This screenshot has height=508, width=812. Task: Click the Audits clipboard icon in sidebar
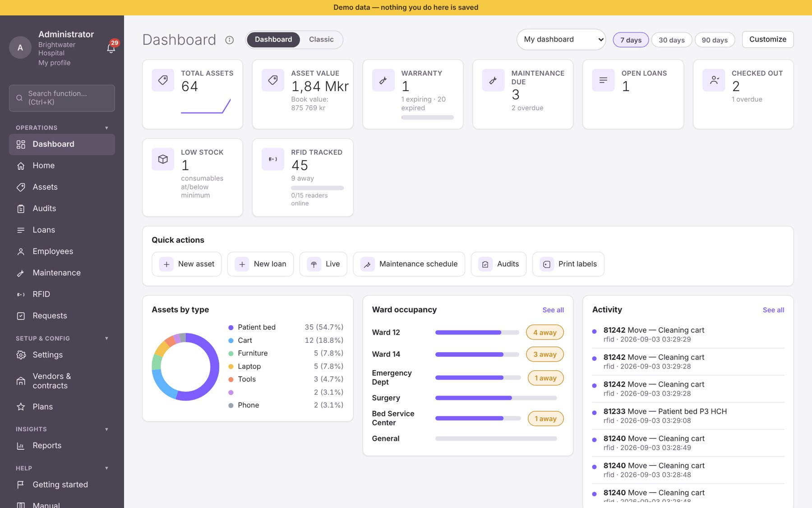coord(21,209)
